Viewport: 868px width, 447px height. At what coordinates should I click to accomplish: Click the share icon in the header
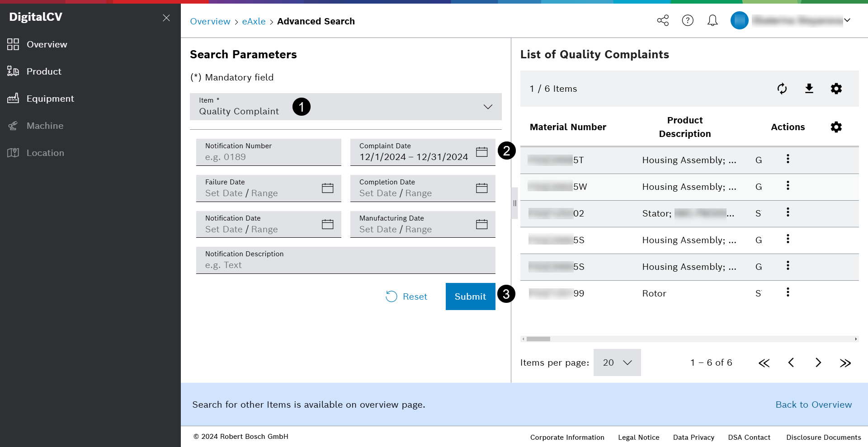663,20
